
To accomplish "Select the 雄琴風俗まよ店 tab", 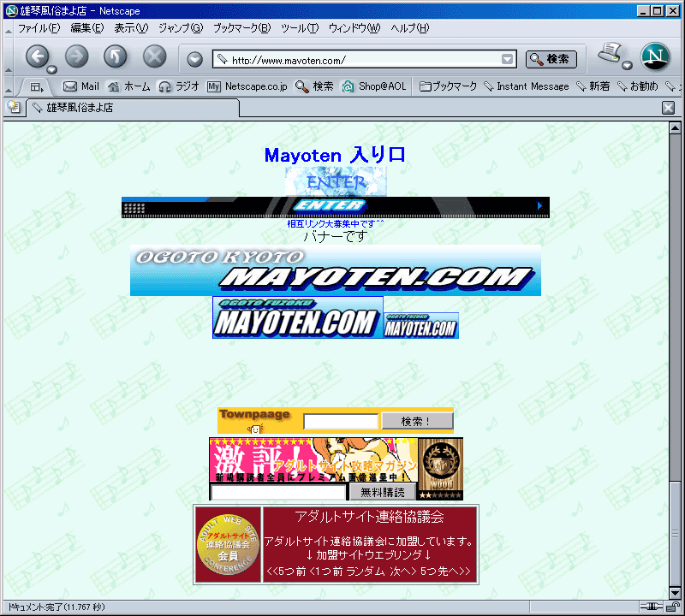I will point(134,108).
